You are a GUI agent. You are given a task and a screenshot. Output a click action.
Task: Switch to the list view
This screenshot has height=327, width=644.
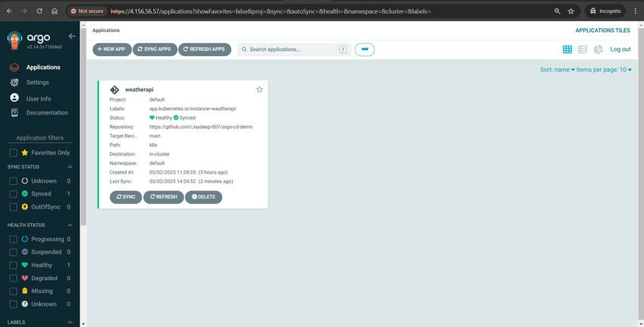click(x=583, y=49)
